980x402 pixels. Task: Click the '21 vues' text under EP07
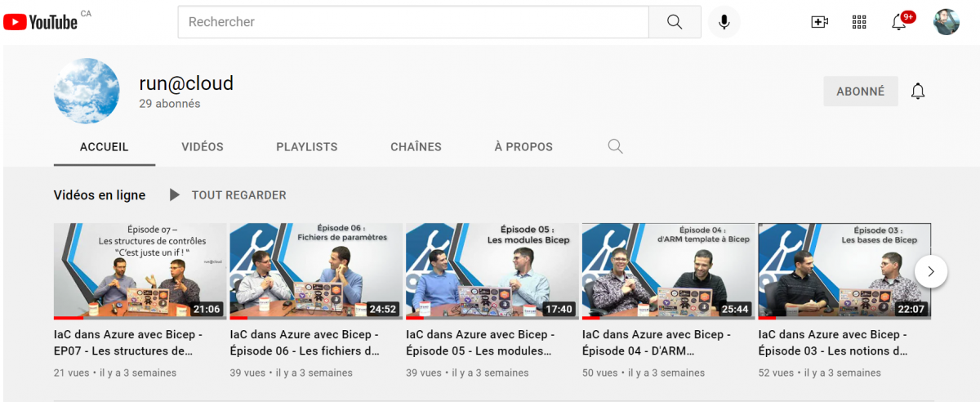[x=72, y=373]
